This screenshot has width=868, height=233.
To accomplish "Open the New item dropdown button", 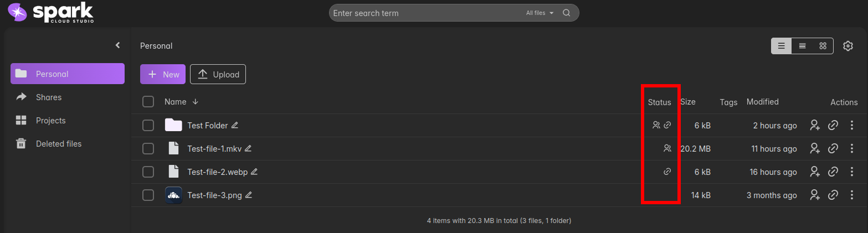I will click(163, 75).
